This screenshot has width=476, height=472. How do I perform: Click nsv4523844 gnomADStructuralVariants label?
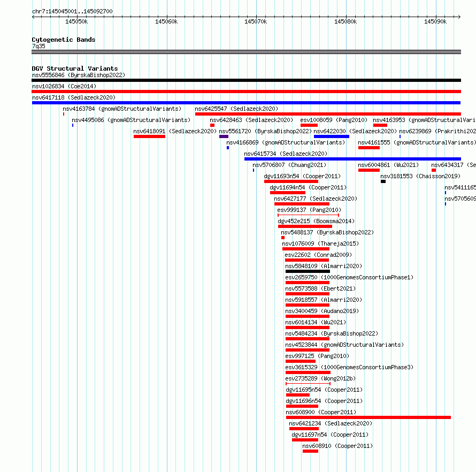click(x=344, y=345)
